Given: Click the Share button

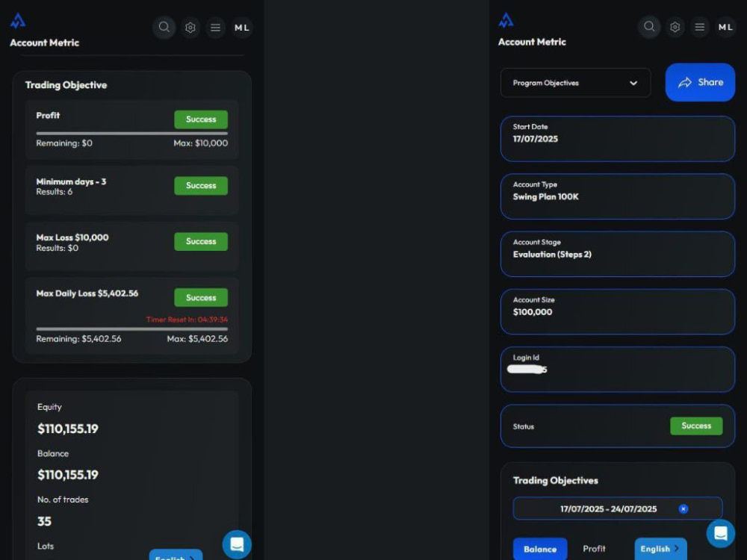Looking at the screenshot, I should (700, 82).
